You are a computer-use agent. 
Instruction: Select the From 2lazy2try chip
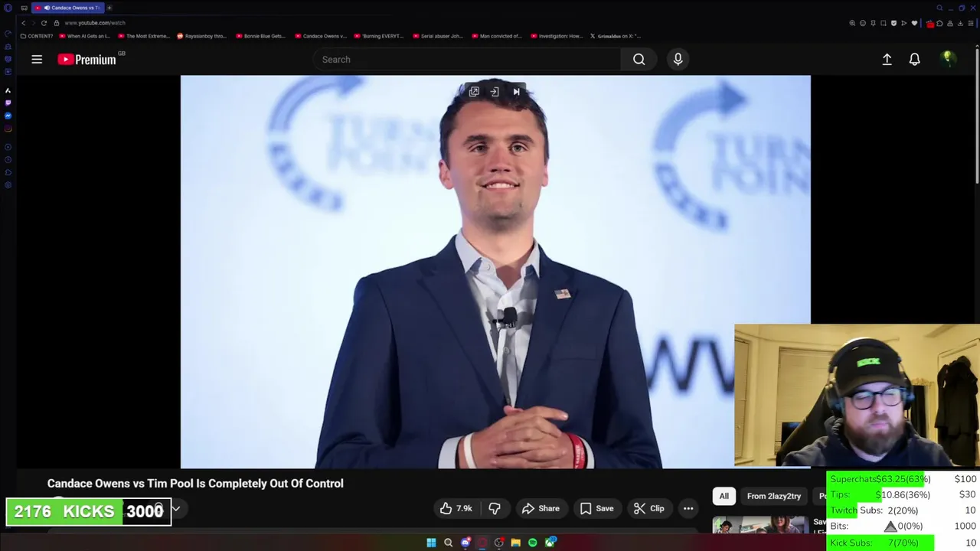tap(774, 496)
